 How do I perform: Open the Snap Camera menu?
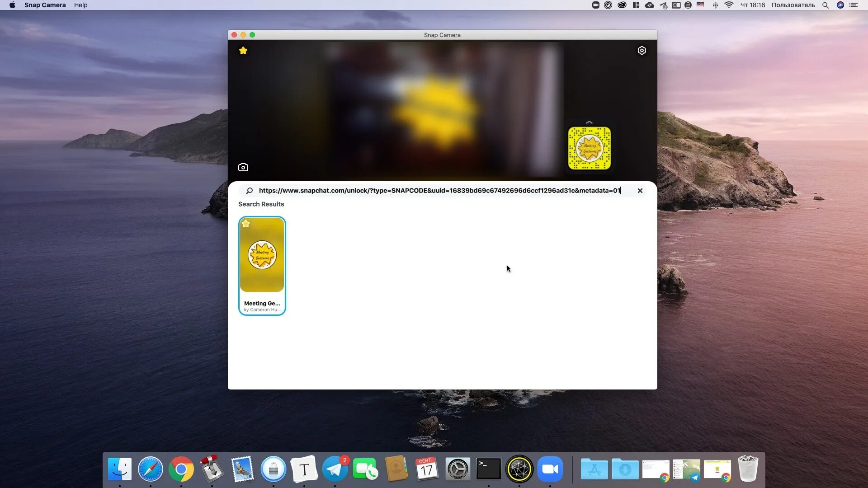click(45, 5)
